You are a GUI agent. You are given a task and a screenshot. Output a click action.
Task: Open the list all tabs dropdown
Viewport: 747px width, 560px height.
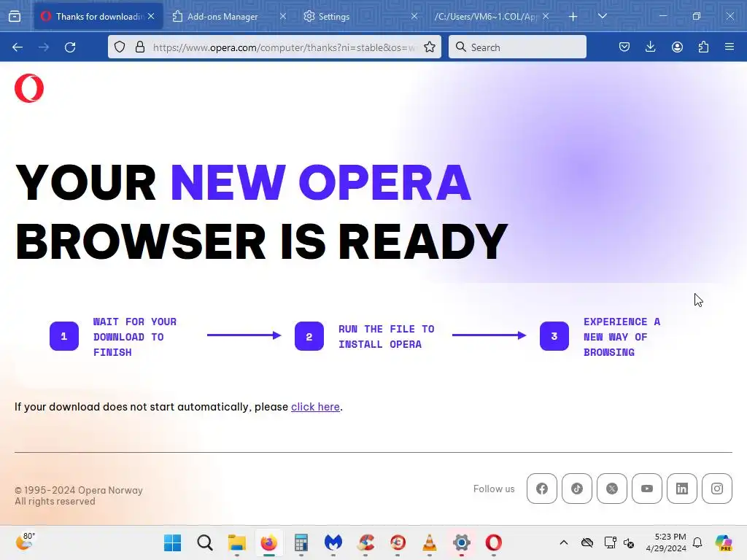coord(603,16)
